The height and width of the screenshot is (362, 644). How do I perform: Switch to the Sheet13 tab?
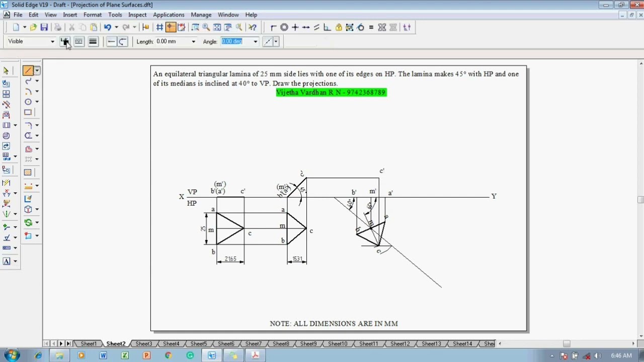click(x=431, y=344)
